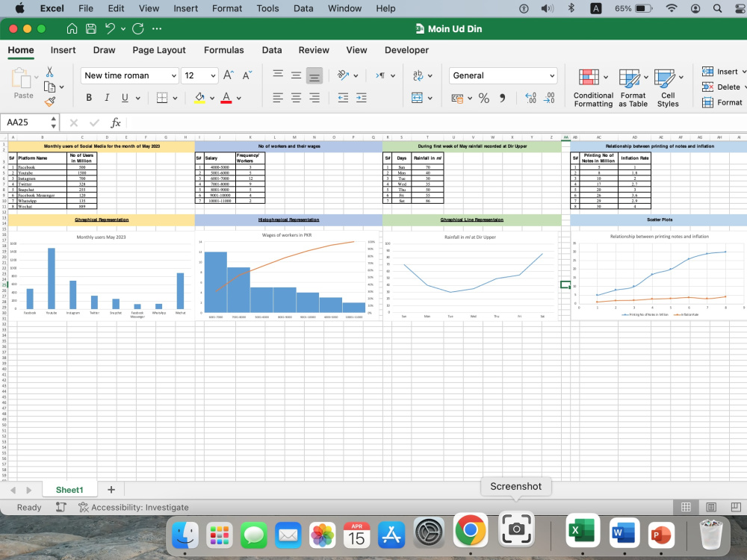747x560 pixels.
Task: Click the insert function fx icon
Action: (x=115, y=123)
